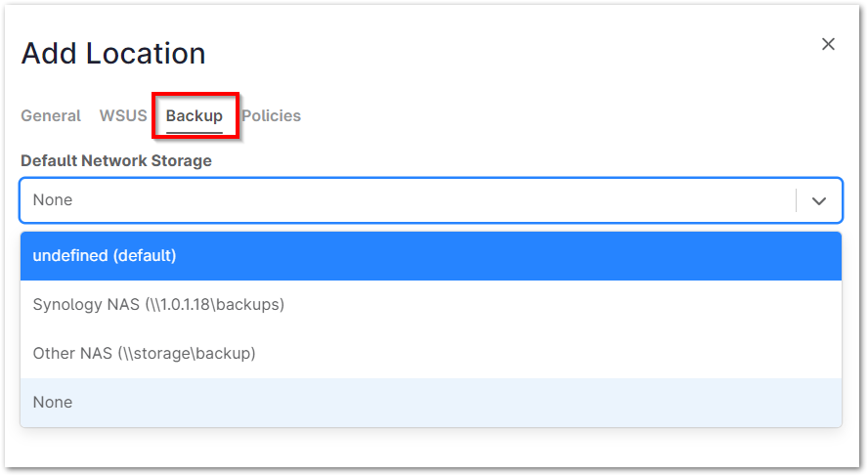The image size is (868, 476).
Task: Go to the Policies tab
Action: [272, 116]
